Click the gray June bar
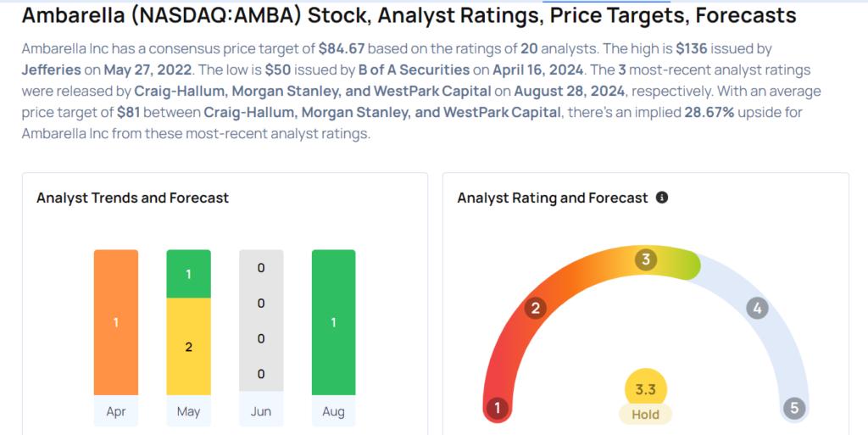The image size is (868, 435). (x=261, y=321)
